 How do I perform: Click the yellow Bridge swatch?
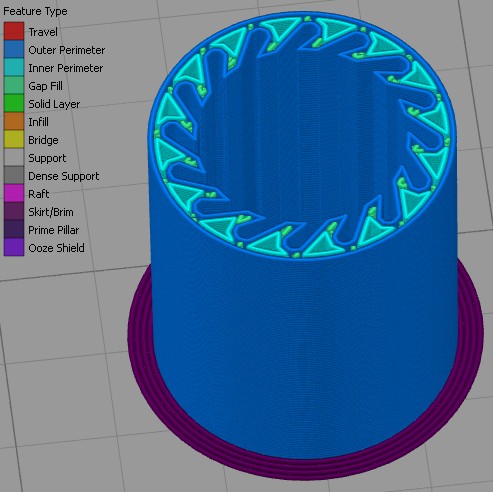pyautogui.click(x=14, y=139)
